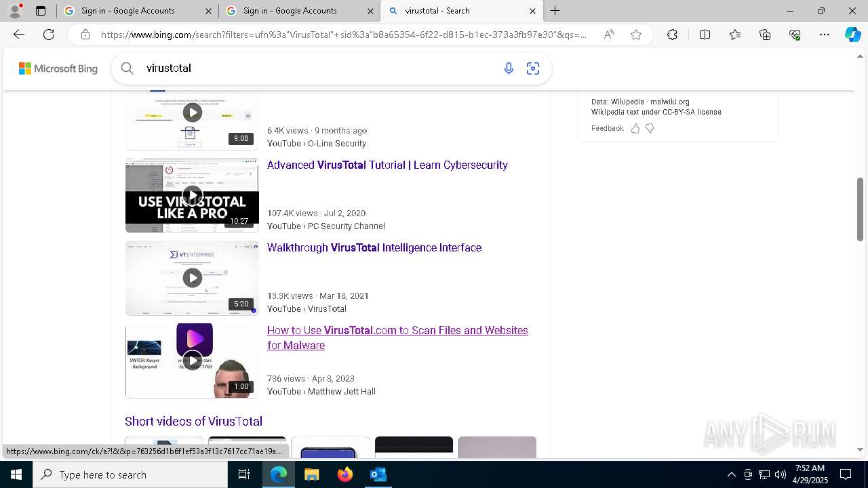Screen dimensions: 868x488
Task: Open the Favorites list icon
Action: [x=735, y=35]
